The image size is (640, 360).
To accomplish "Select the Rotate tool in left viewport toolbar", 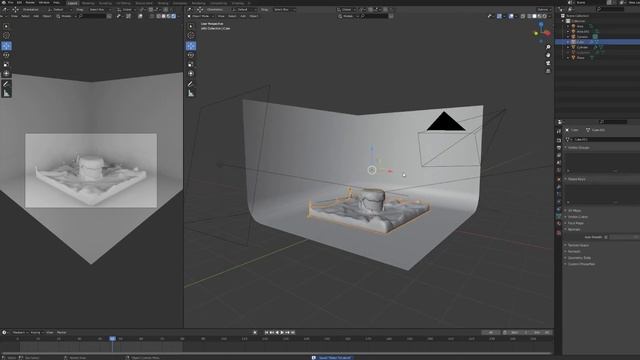I will tap(6, 55).
